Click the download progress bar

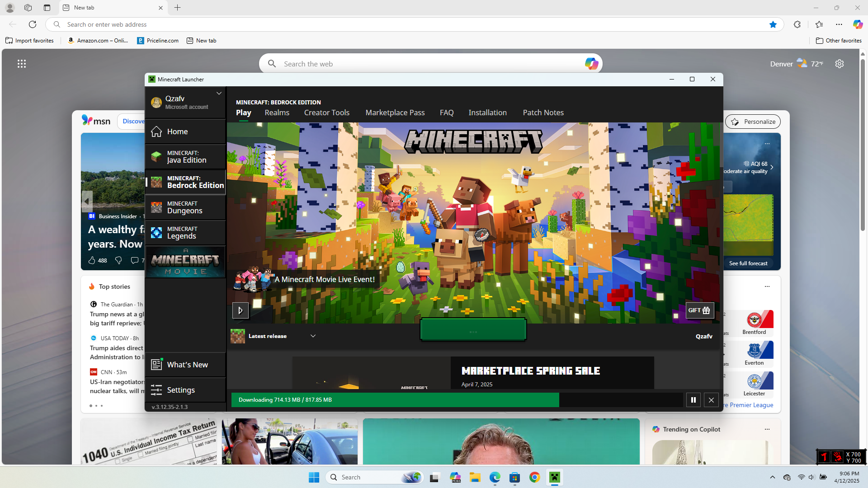(457, 400)
